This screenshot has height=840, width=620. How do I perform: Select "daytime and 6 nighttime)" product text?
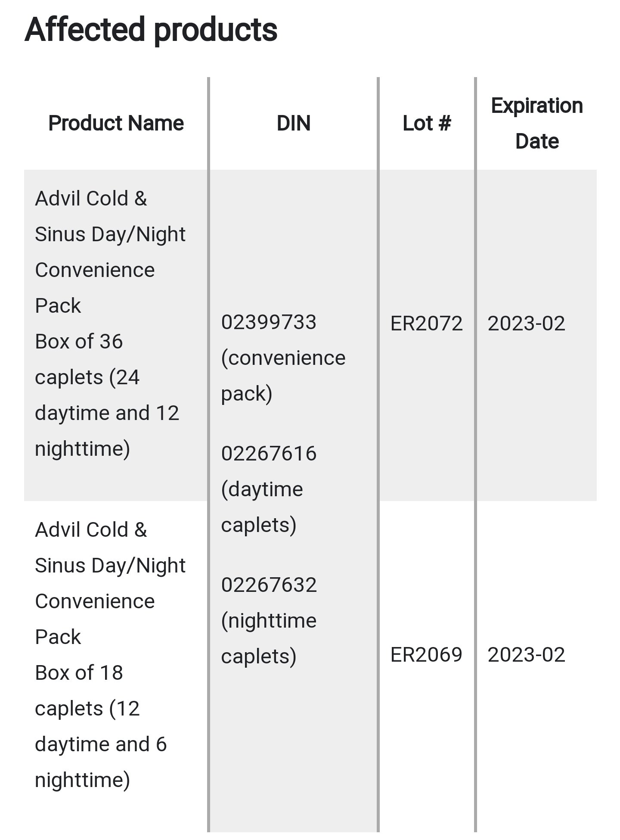coord(101,762)
